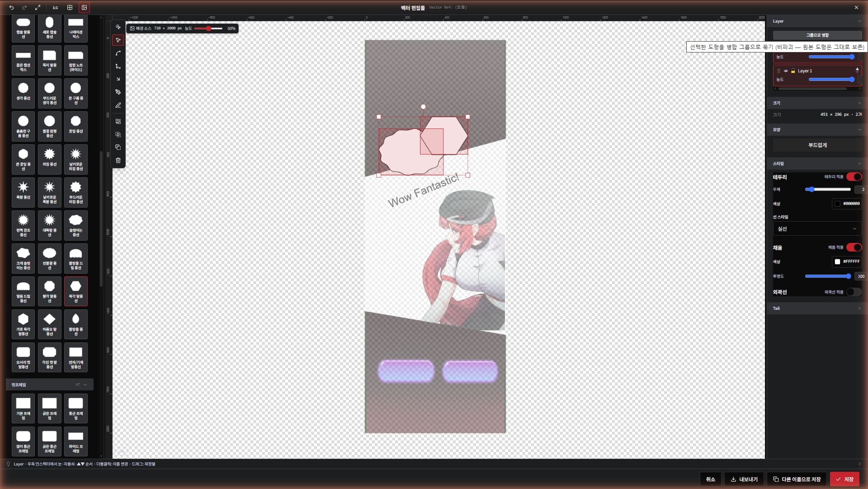Adjust the 두께 border thickness slider
Screen dimensions: 868x489
click(828, 190)
